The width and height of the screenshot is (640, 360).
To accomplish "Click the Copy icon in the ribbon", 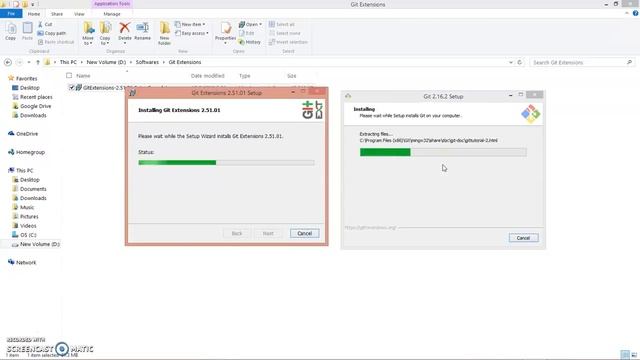I will (x=11, y=31).
